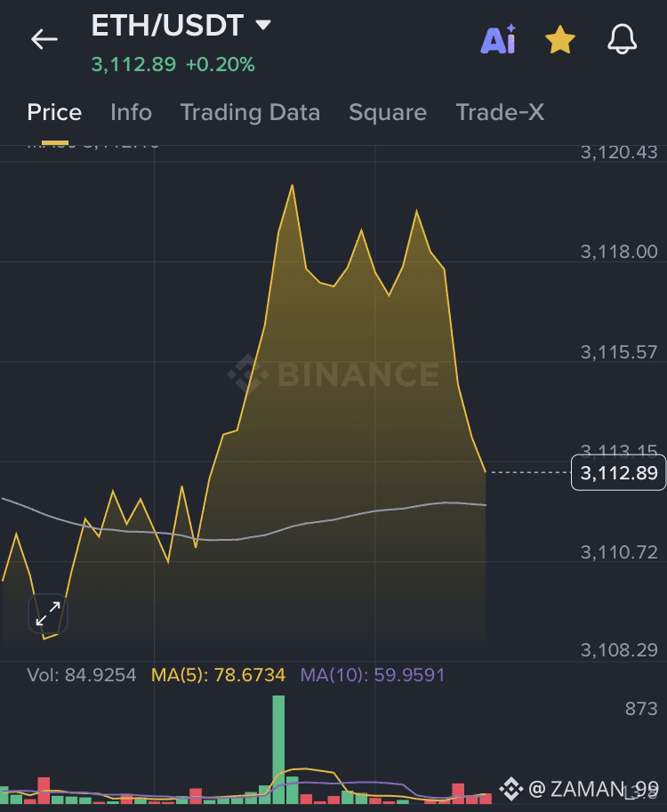Select the Price tab
Image resolution: width=667 pixels, height=812 pixels.
[54, 113]
